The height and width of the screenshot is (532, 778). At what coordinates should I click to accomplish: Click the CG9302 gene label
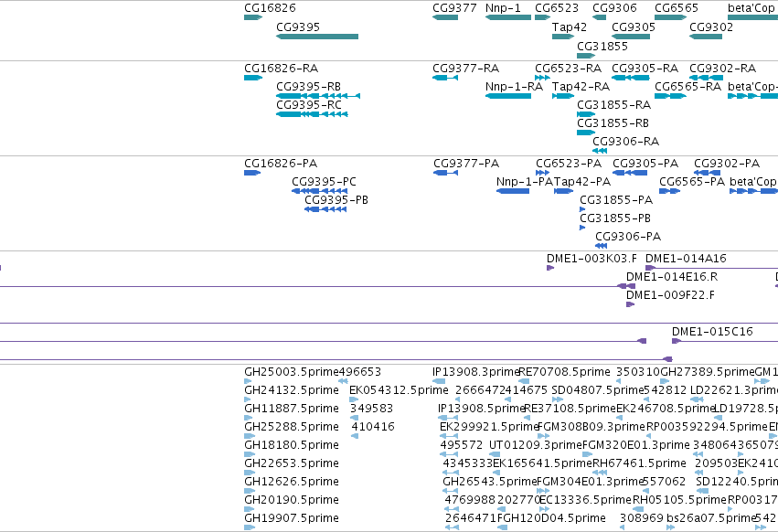tap(711, 27)
